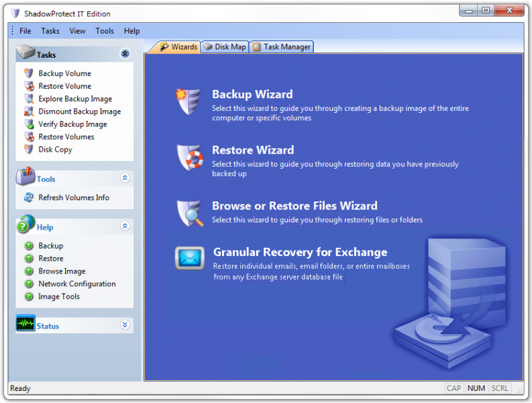
Task: Click the Backup Wizard shield icon
Action: point(189,101)
